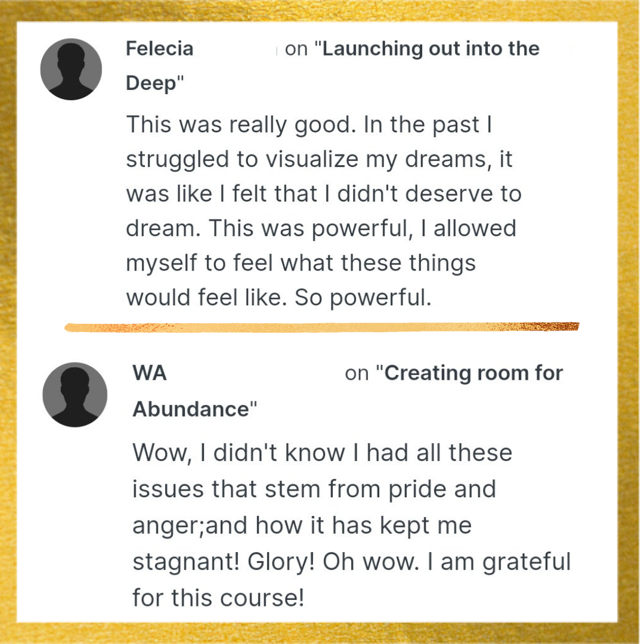The height and width of the screenshot is (644, 644).
Task: Select the commenter name Felecia
Action: coord(159,48)
